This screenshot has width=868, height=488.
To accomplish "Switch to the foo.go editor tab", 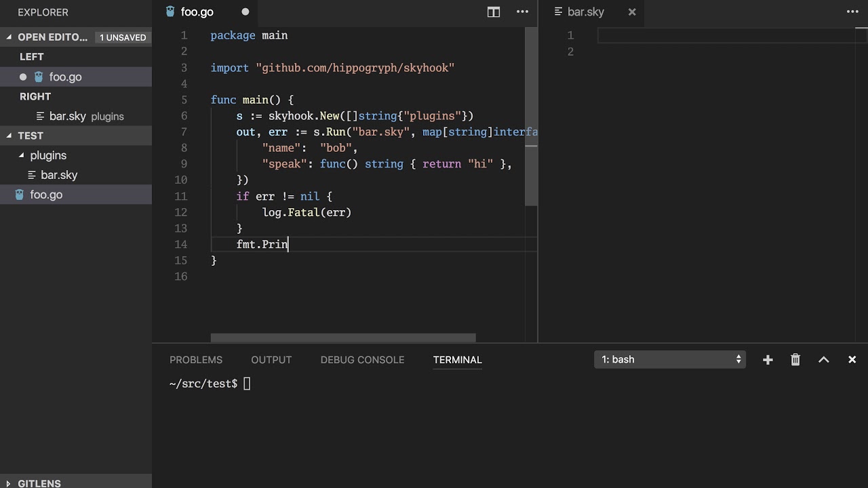I will (206, 12).
